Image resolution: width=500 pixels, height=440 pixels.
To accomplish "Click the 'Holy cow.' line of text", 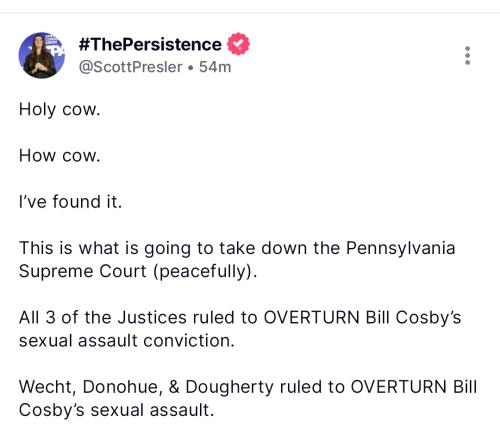I will click(x=60, y=110).
